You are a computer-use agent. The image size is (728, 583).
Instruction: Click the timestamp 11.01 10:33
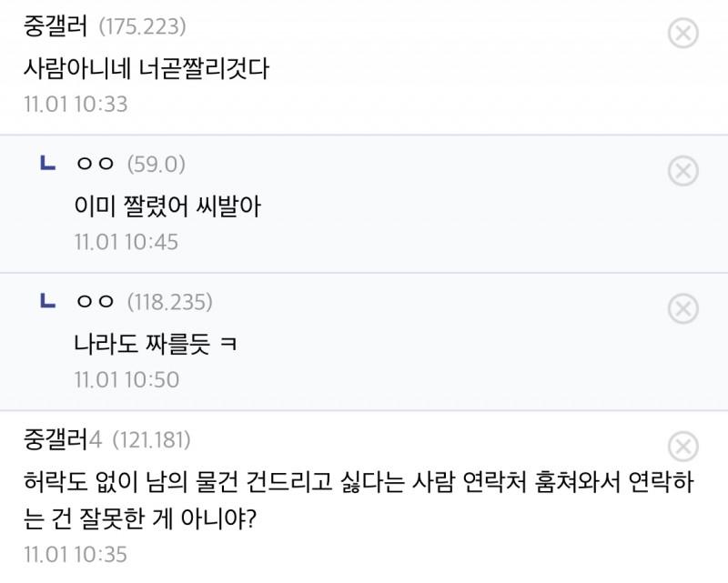76,104
